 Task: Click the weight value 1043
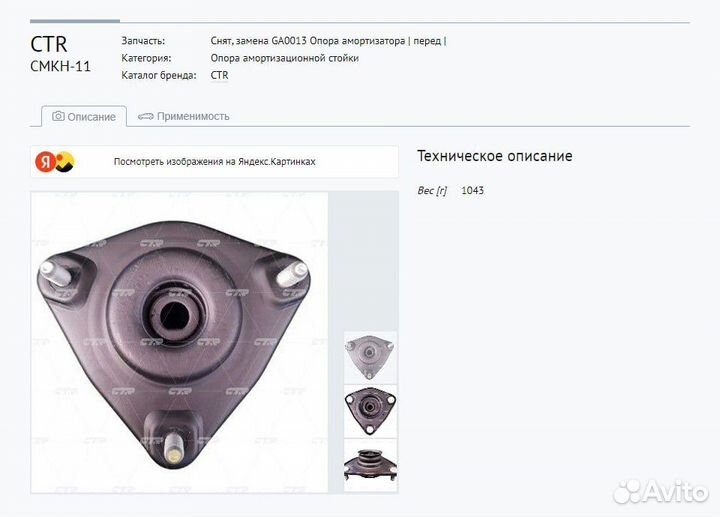click(x=472, y=190)
